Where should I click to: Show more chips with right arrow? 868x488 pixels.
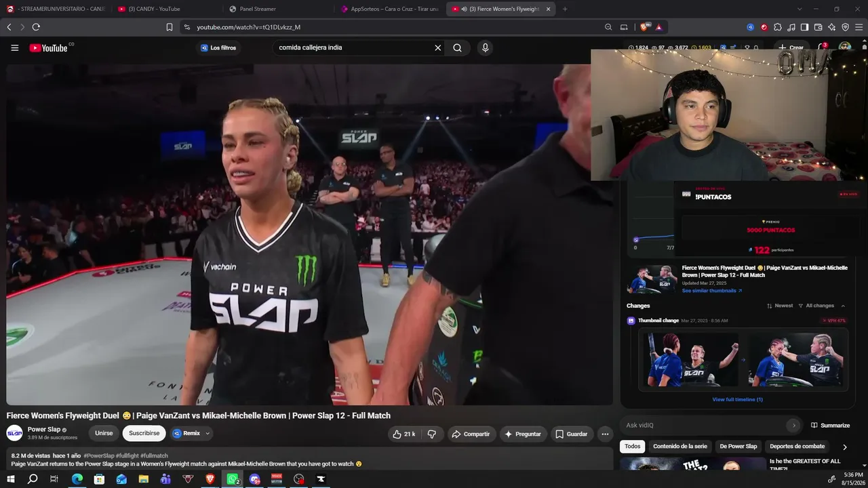coord(844,447)
